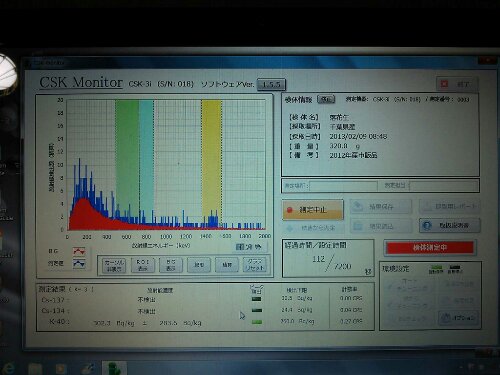Screen dimensions: 500x375
Task: Click the 結果読込 load results icon button
Action: 381,226
